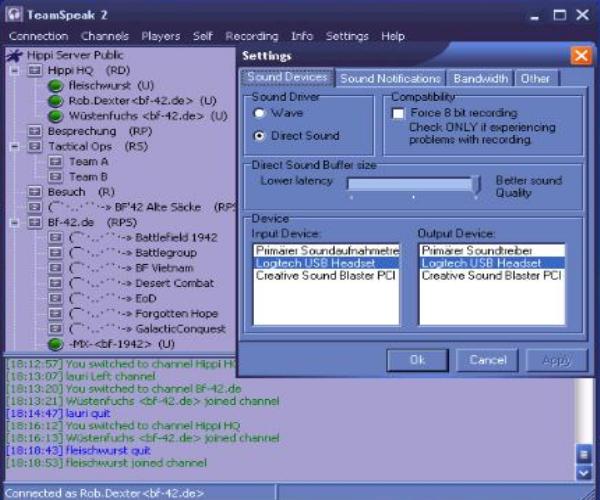Switch to the Other tab
This screenshot has width=600, height=500.
click(x=537, y=78)
